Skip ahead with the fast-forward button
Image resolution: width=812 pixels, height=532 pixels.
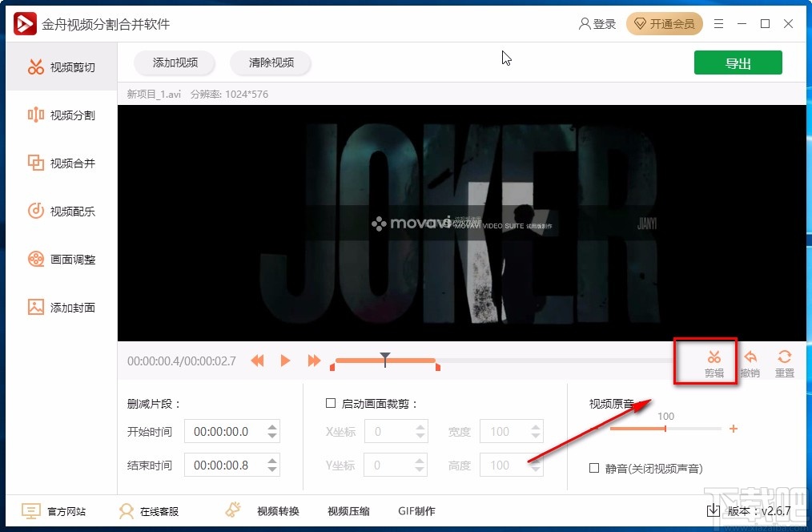(314, 361)
